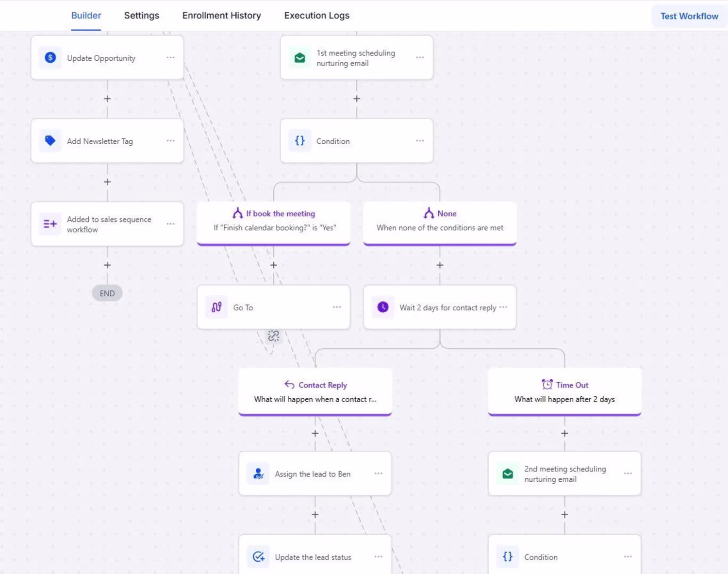This screenshot has height=574, width=728.
Task: Add a step under If book the meeting branch
Action: point(274,265)
